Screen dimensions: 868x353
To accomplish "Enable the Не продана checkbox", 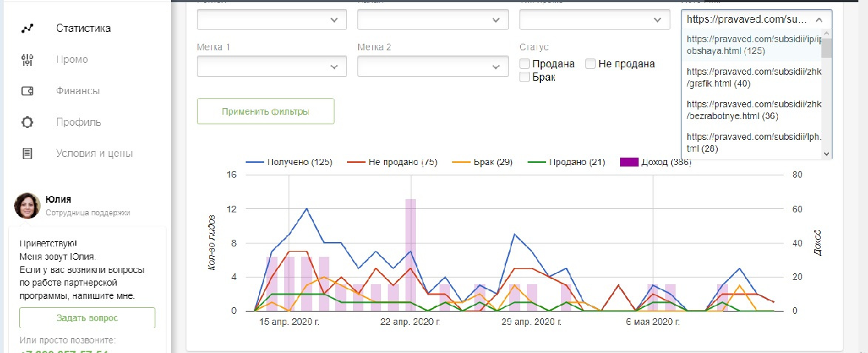I will click(591, 64).
